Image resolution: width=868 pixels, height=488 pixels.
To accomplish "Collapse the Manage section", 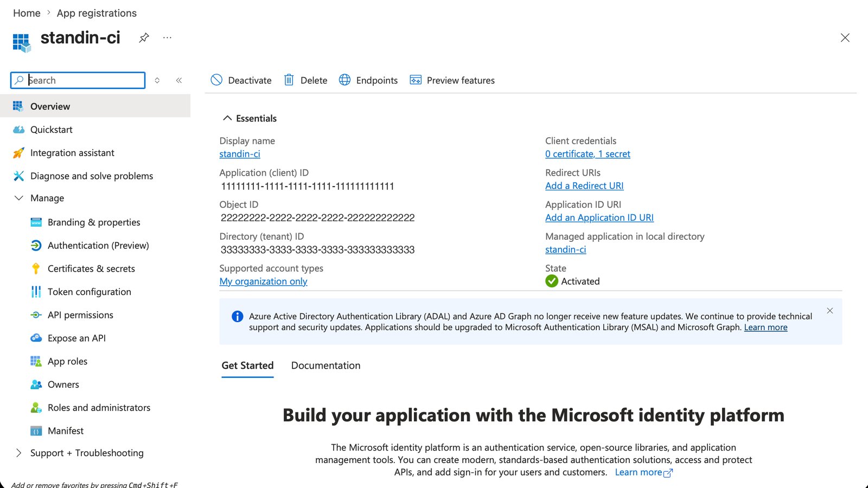I will [19, 198].
